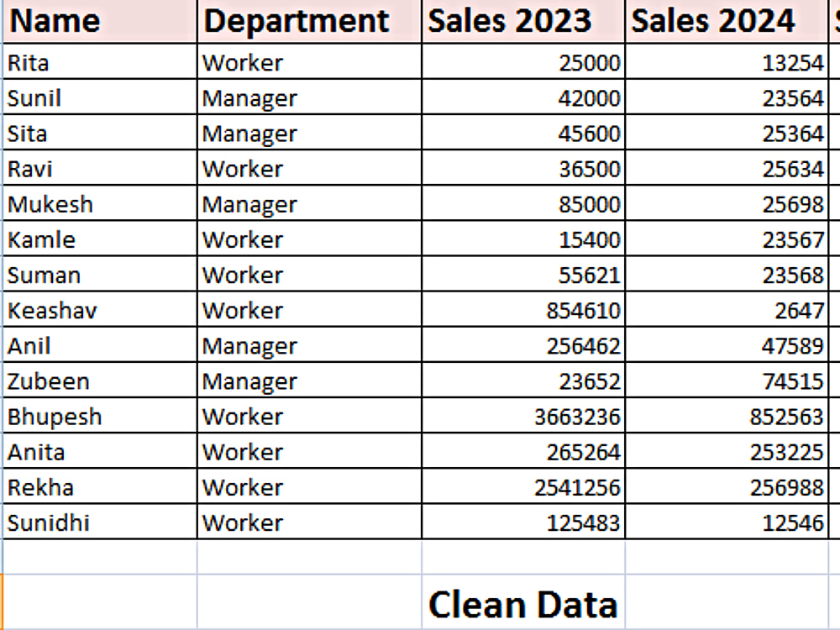840x630 pixels.
Task: Select Anil's 2023 sales value 256462
Action: click(523, 344)
